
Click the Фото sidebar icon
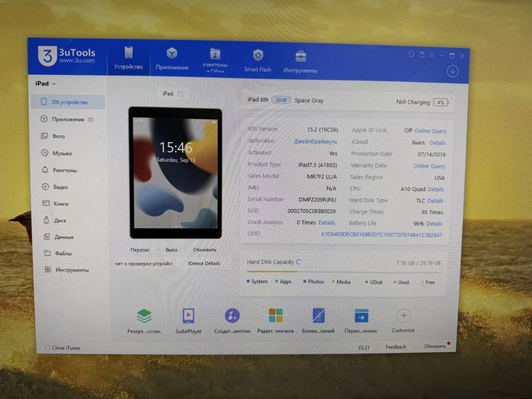click(45, 136)
